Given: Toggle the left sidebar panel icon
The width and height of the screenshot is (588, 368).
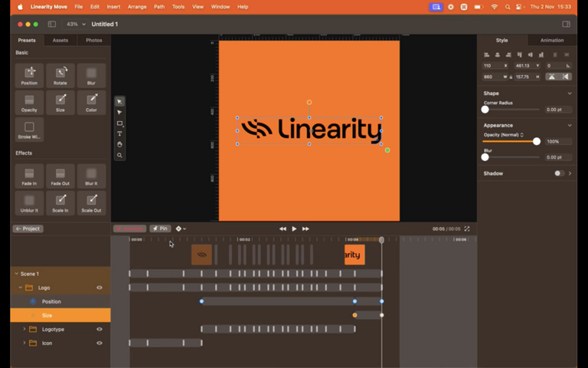Looking at the screenshot, I should point(52,24).
